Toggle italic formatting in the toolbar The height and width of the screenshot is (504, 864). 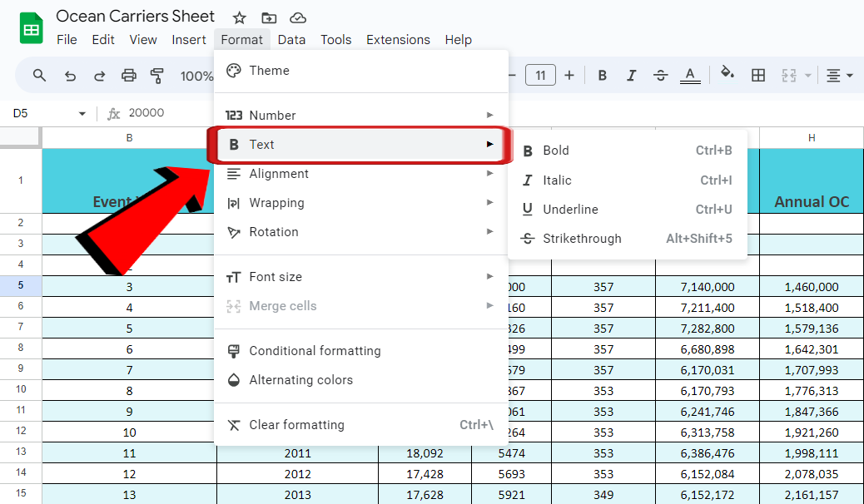631,75
